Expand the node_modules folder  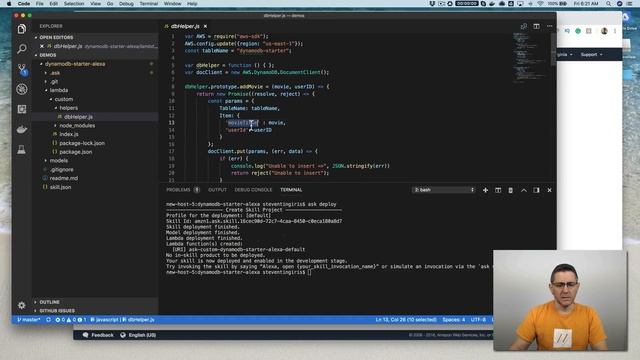(x=77, y=126)
